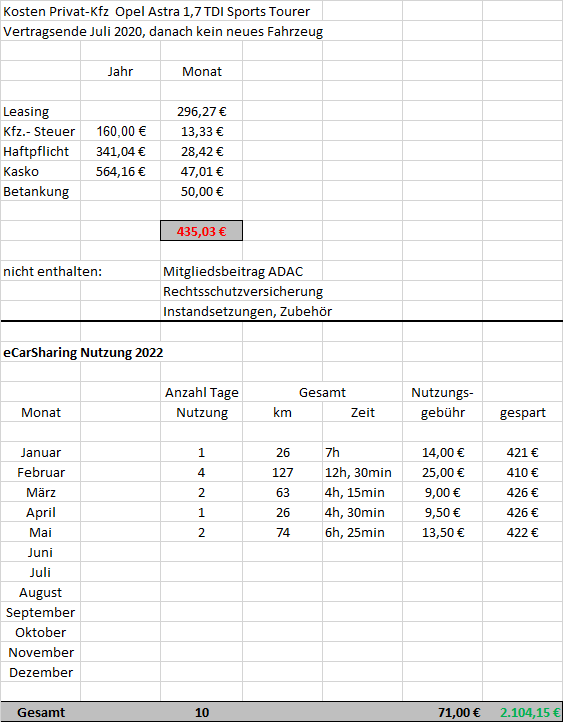This screenshot has height=722, width=564.
Task: Click the Jahr column header cell
Action: coord(121,71)
